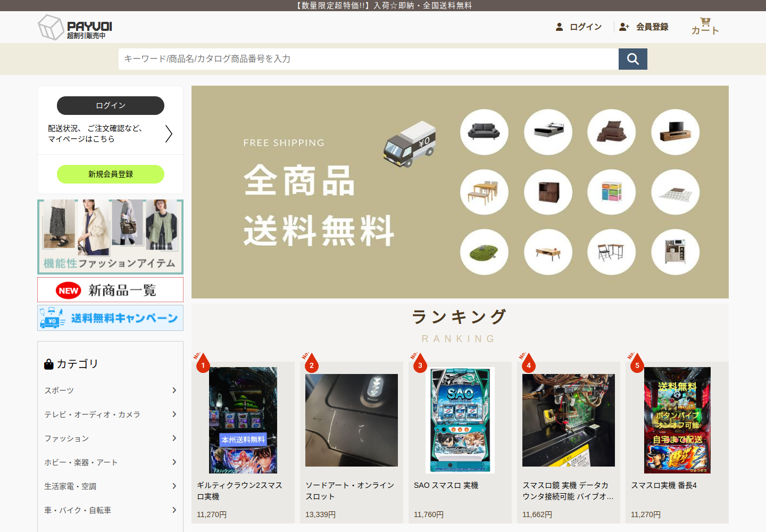The width and height of the screenshot is (766, 532).
Task: Click the ログイン link in header
Action: (x=586, y=27)
